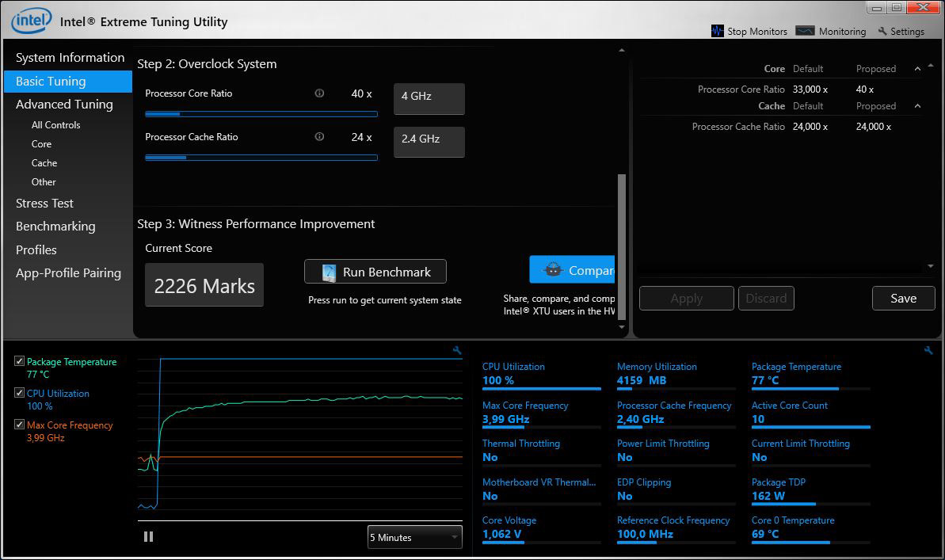Click center panel scroll up arrow

[x=621, y=50]
